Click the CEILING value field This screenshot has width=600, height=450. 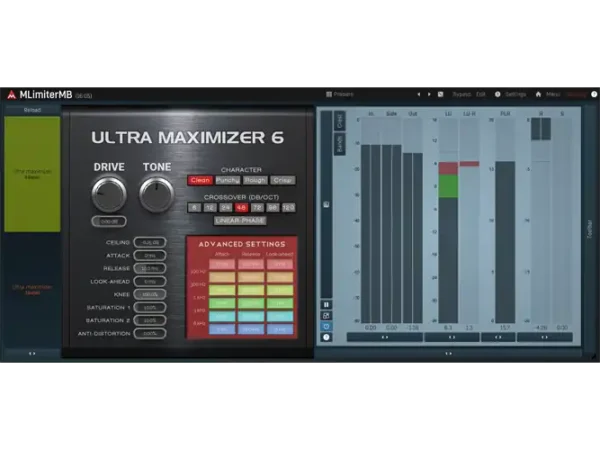(150, 243)
